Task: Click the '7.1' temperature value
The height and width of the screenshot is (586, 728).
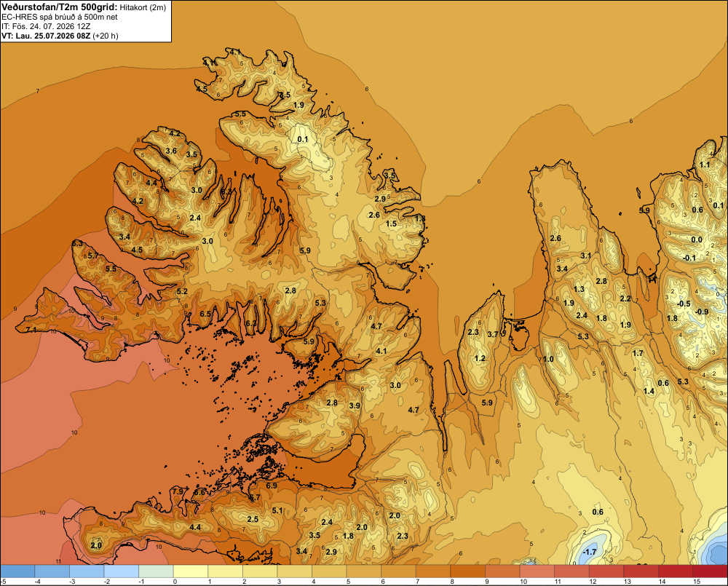Action: [x=31, y=330]
